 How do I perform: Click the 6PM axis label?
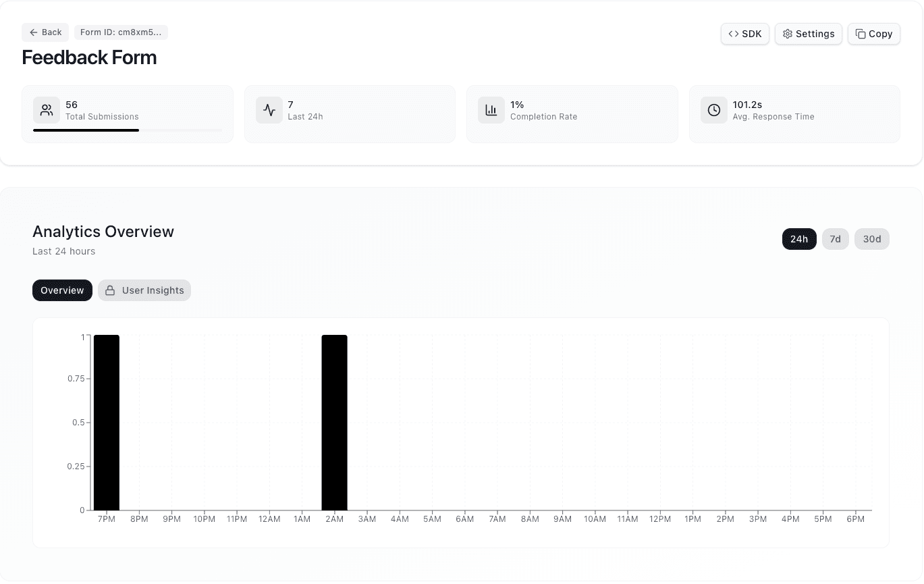click(855, 519)
